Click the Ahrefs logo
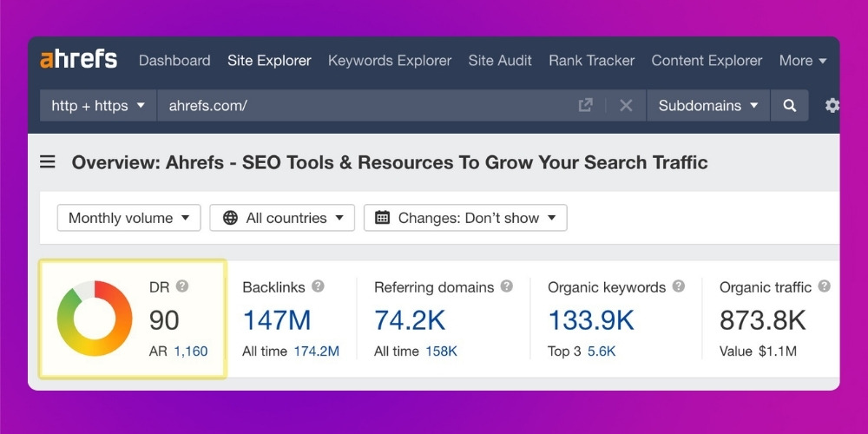The width and height of the screenshot is (868, 434). 79,59
